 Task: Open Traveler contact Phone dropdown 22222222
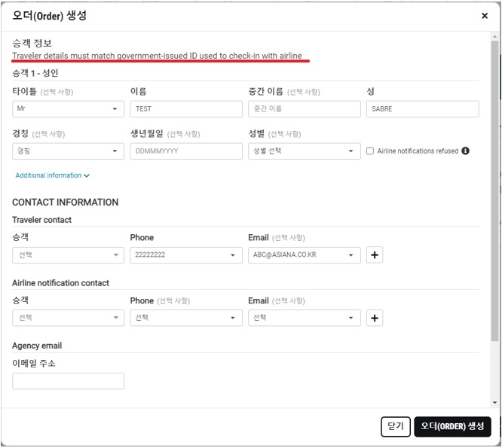point(186,254)
